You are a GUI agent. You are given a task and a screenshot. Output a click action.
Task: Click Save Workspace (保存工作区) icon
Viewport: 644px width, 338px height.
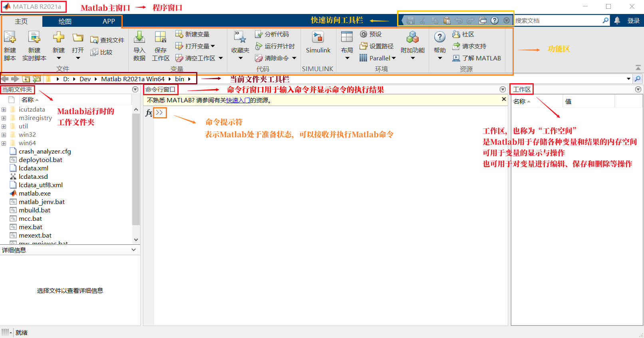click(x=161, y=37)
